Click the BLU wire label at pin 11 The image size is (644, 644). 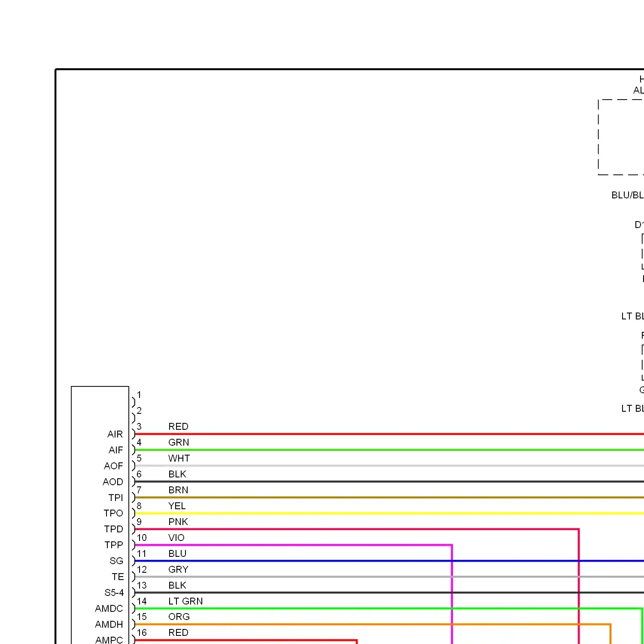(177, 553)
